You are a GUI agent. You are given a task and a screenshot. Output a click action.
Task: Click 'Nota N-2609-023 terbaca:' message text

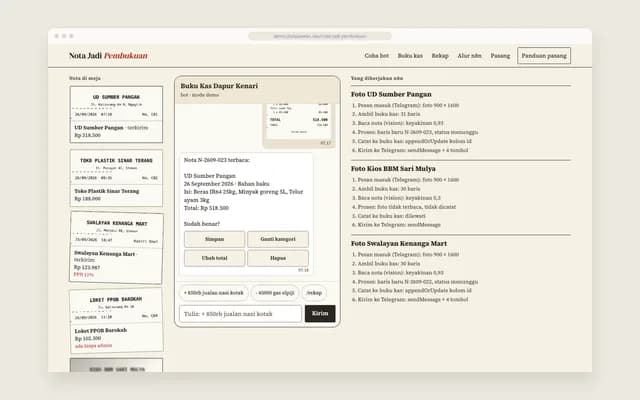click(x=217, y=160)
